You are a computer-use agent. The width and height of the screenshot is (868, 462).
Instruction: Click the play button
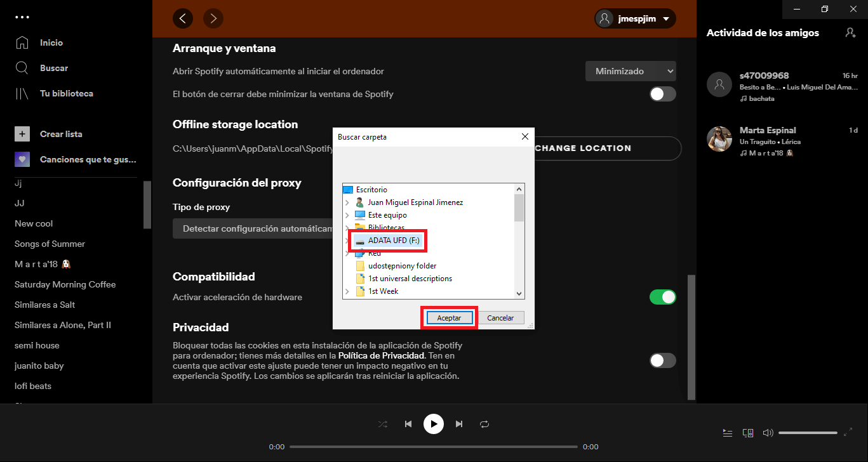(434, 424)
